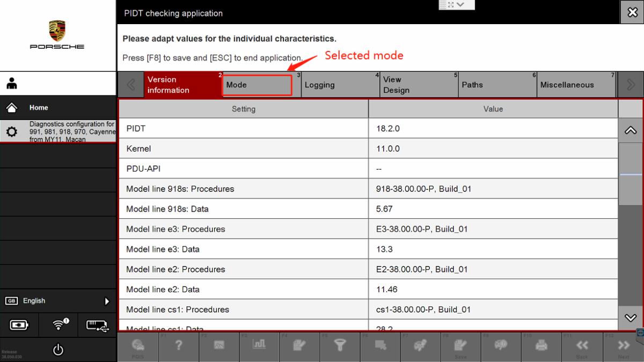Image resolution: width=644 pixels, height=362 pixels.
Task: Select Model line 918s: Data row
Action: coord(368,209)
